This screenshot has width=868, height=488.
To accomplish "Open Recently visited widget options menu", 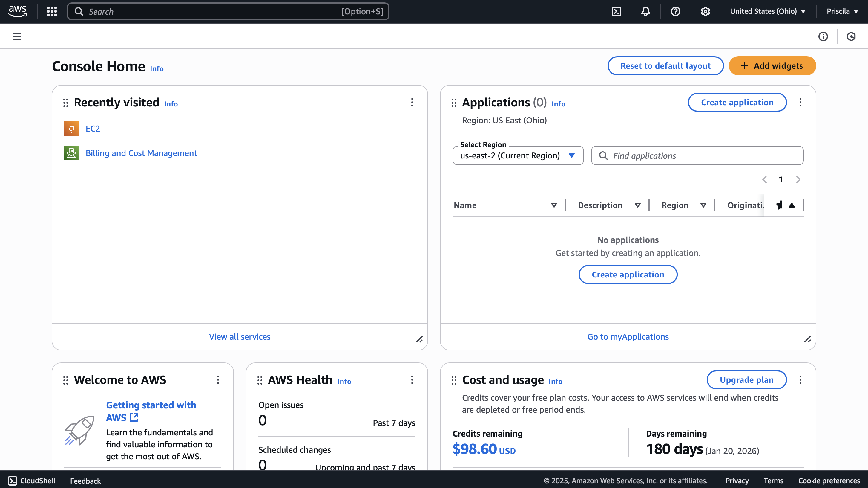I will tap(412, 103).
